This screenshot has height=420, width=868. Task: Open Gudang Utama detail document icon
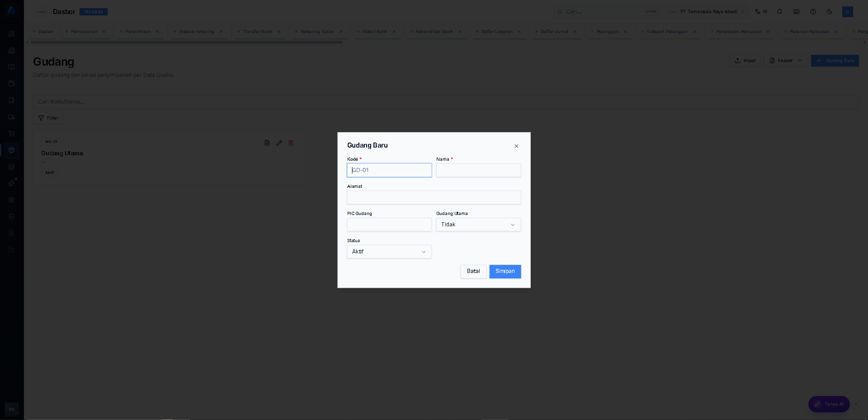pos(267,143)
